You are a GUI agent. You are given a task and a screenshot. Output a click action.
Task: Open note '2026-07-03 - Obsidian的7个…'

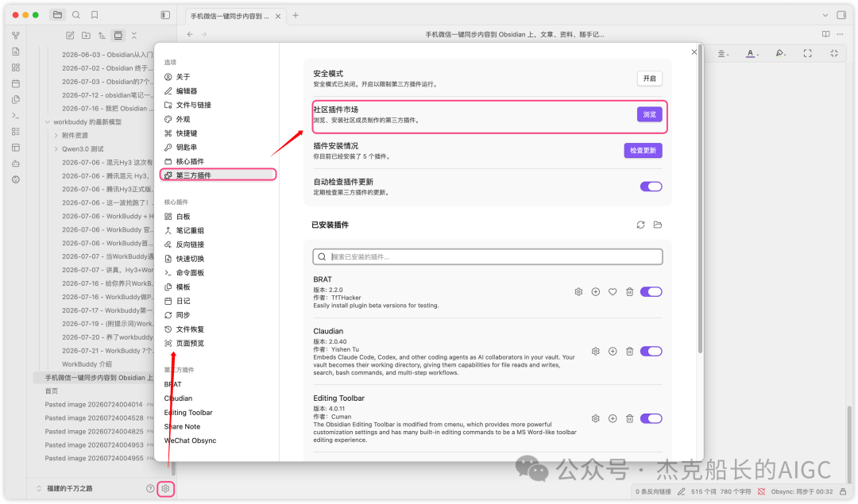coord(107,82)
